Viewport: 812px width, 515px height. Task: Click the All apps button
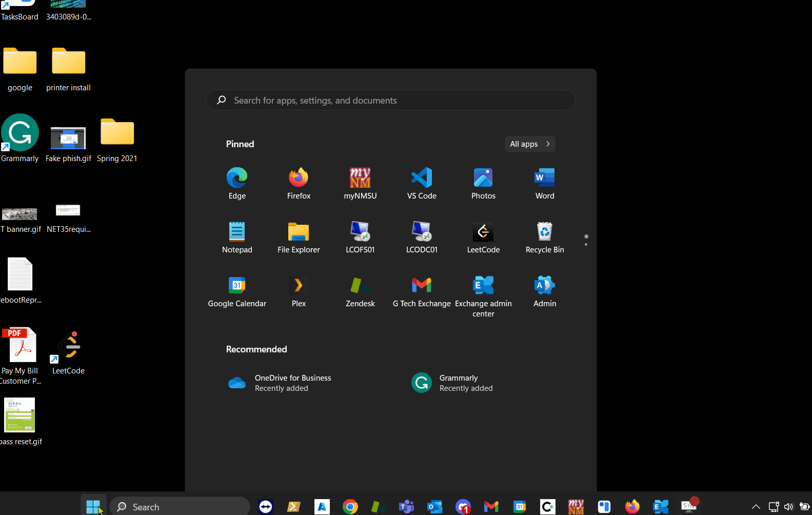pos(530,144)
